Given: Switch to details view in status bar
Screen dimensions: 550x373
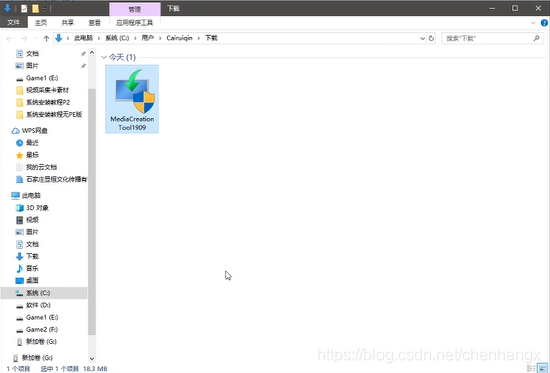Looking at the screenshot, I should (531, 368).
